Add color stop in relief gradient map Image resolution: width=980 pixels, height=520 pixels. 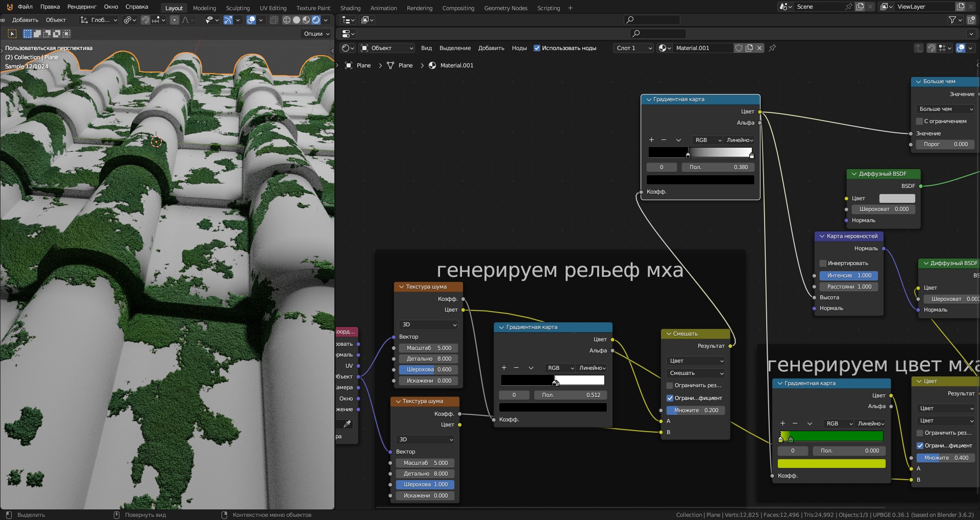tap(504, 368)
